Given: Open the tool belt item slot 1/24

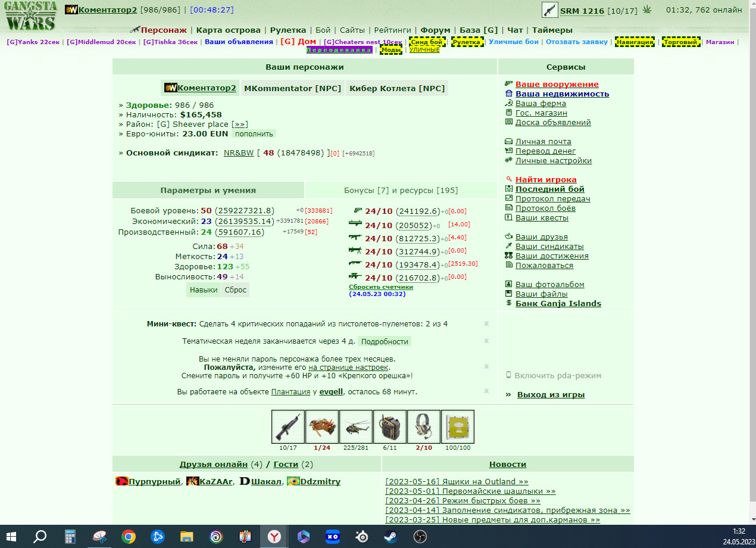Looking at the screenshot, I should (x=322, y=426).
